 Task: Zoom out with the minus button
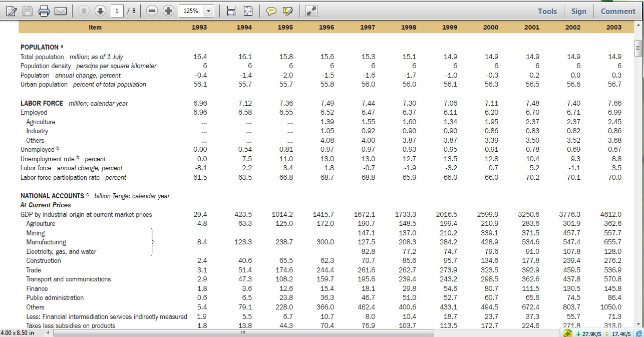coord(153,11)
